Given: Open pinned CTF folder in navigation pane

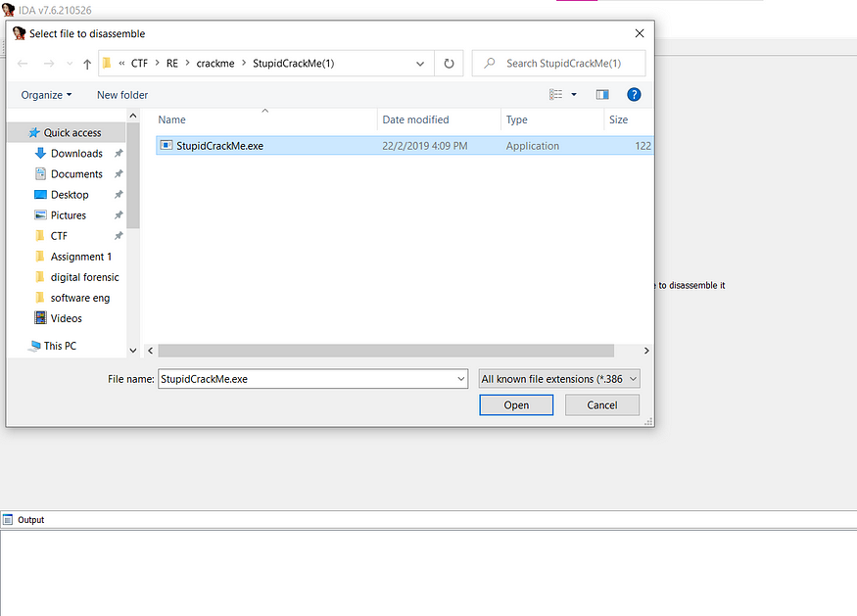Looking at the screenshot, I should click(x=59, y=236).
